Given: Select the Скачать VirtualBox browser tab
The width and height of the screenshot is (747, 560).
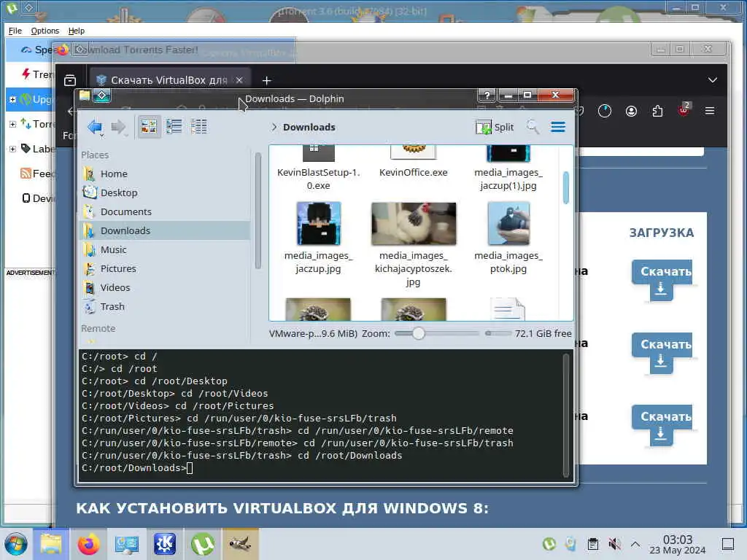Looking at the screenshot, I should [x=170, y=80].
